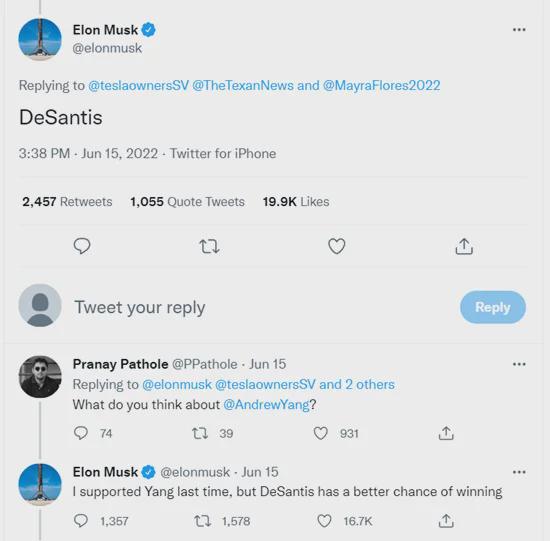
Task: Like the main DeSantis tweet
Action: click(x=337, y=246)
